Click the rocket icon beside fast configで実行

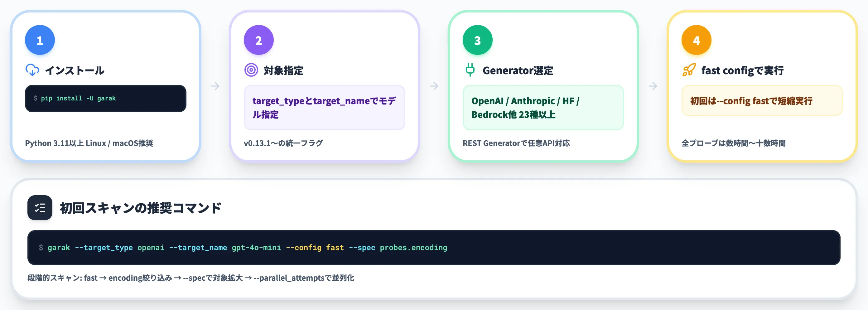coord(689,70)
